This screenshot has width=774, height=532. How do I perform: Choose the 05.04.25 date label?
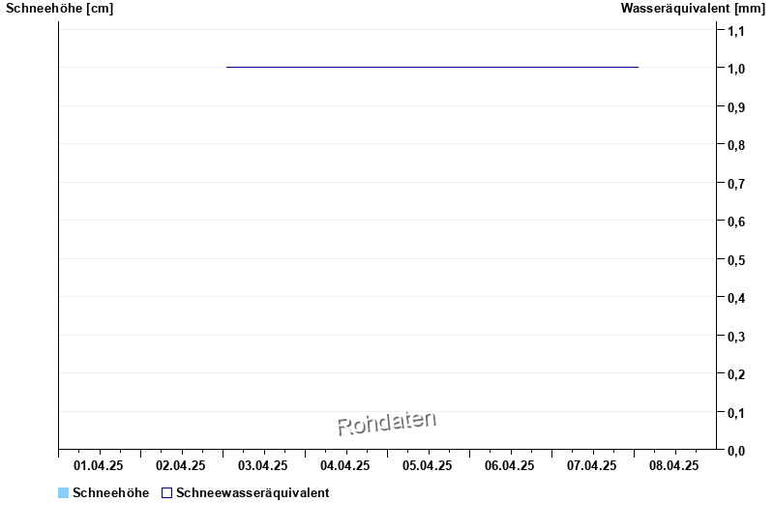pyautogui.click(x=428, y=465)
